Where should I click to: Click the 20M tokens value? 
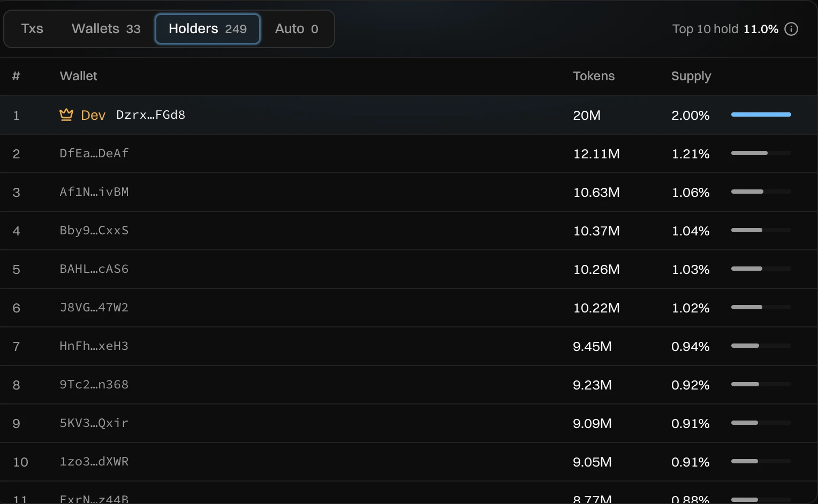coord(587,115)
